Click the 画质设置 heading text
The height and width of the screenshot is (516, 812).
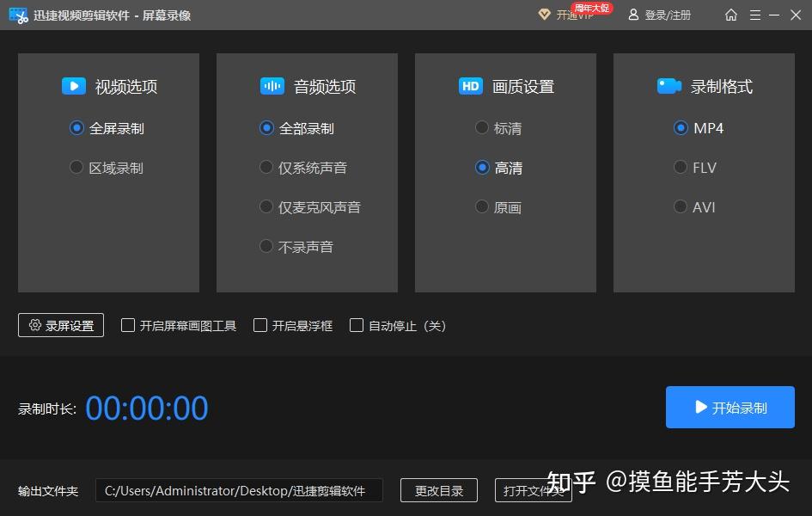pyautogui.click(x=523, y=87)
